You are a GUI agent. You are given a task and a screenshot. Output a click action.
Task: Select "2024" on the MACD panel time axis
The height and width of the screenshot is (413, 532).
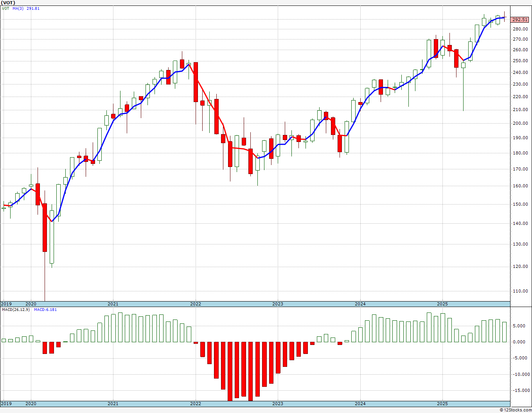click(x=360, y=404)
